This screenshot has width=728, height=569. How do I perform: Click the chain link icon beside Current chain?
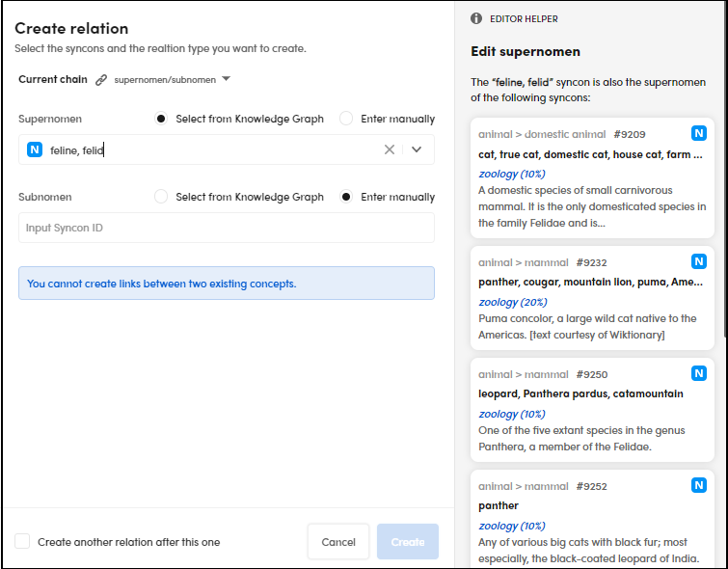click(x=101, y=80)
